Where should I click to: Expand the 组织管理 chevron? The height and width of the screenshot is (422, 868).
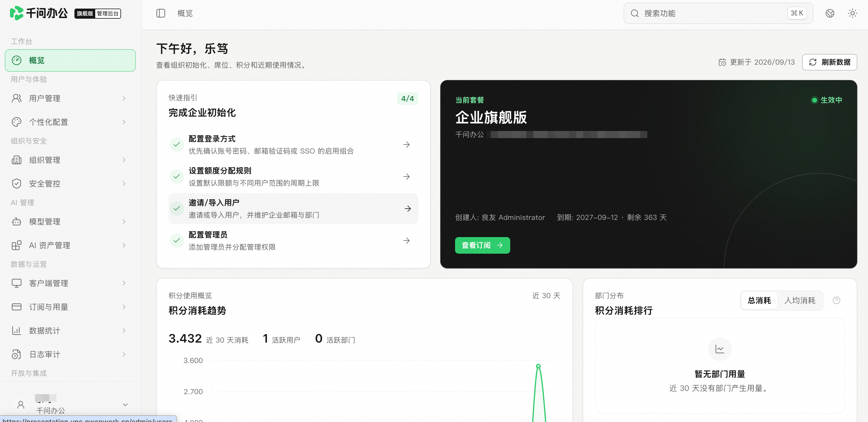click(x=124, y=160)
